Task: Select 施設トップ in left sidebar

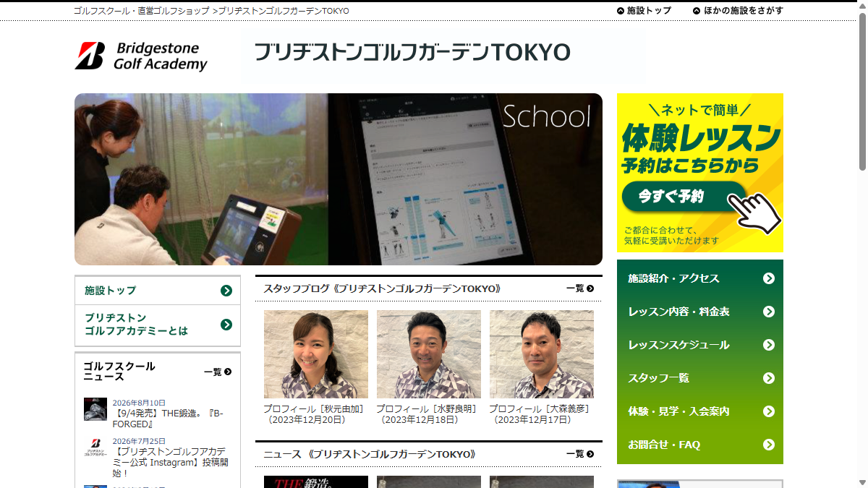Action: tap(158, 291)
